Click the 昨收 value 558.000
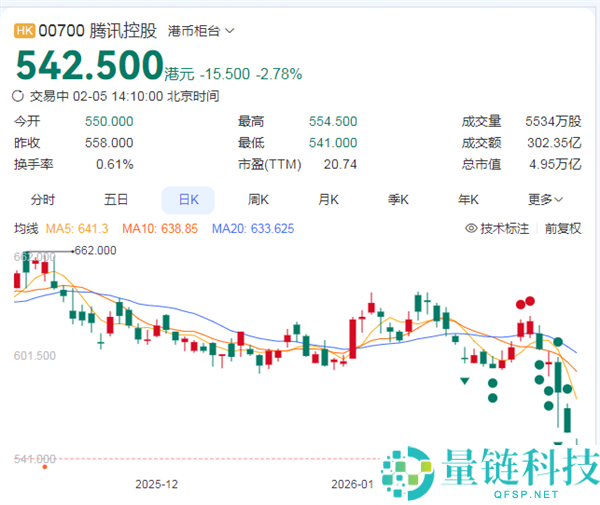Viewport: 600px width, 505px height. (109, 143)
